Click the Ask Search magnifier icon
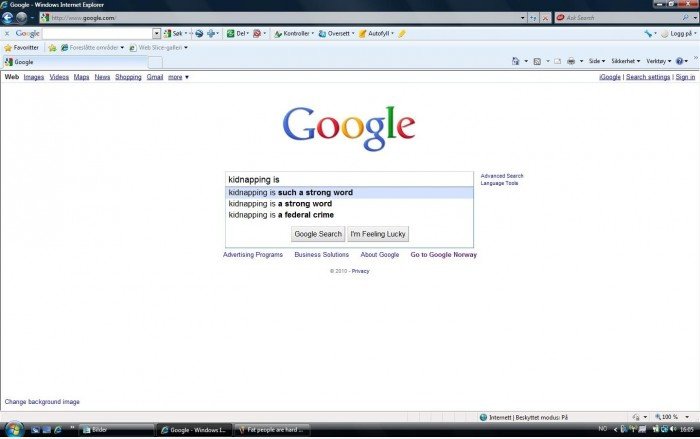 click(685, 17)
